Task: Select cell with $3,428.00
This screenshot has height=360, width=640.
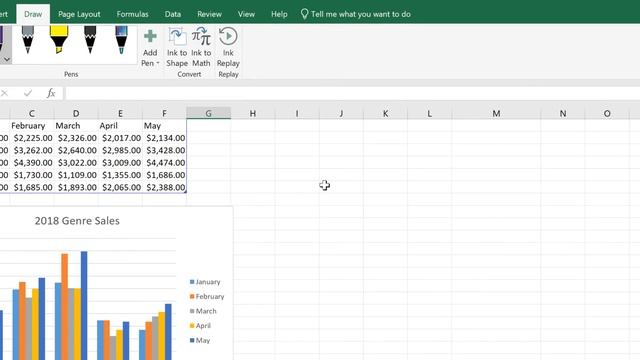Action: [x=164, y=150]
